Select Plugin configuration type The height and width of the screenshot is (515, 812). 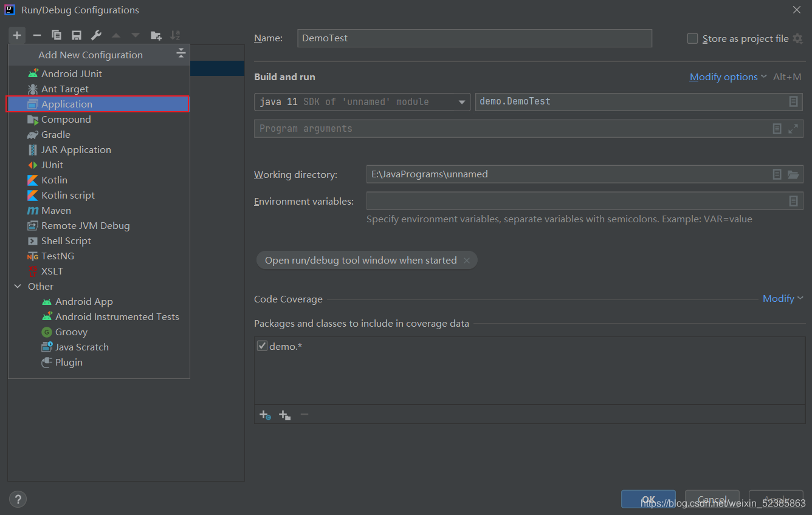(x=99, y=362)
